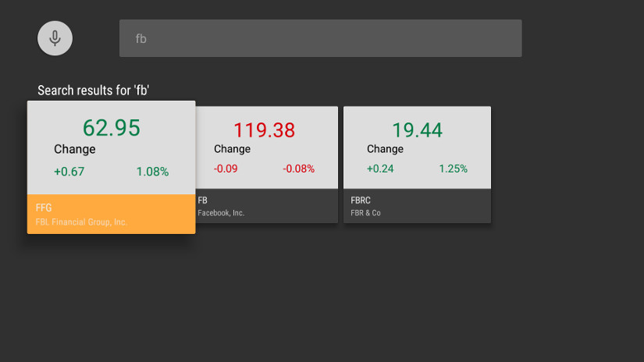Click the search field containing 'fb'
The image size is (644, 362).
click(x=320, y=38)
